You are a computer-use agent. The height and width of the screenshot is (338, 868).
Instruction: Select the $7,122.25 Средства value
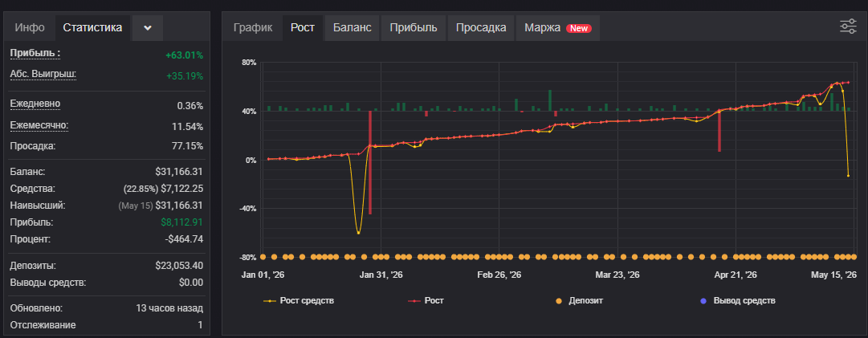pyautogui.click(x=181, y=189)
